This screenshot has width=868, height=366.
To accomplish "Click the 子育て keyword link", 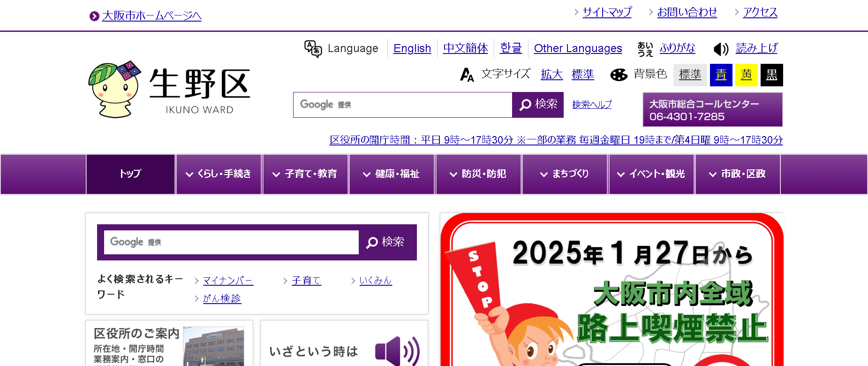I will coord(306,281).
